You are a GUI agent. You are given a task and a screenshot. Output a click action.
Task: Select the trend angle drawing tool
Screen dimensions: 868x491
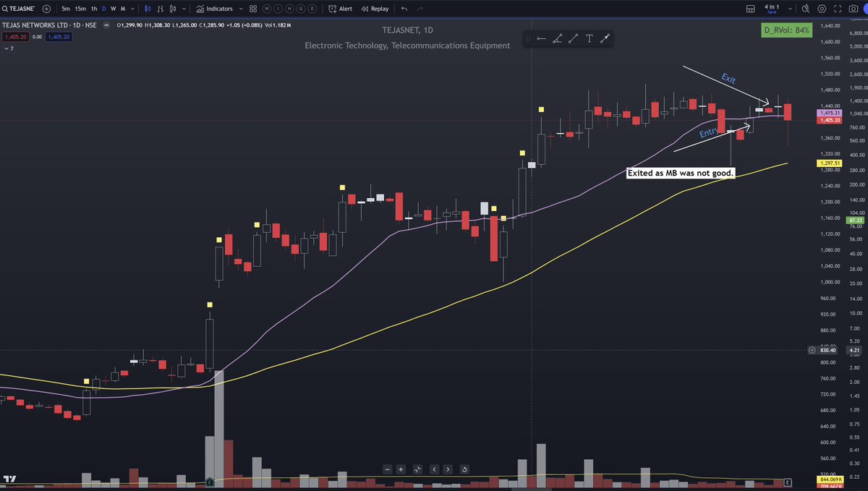557,39
